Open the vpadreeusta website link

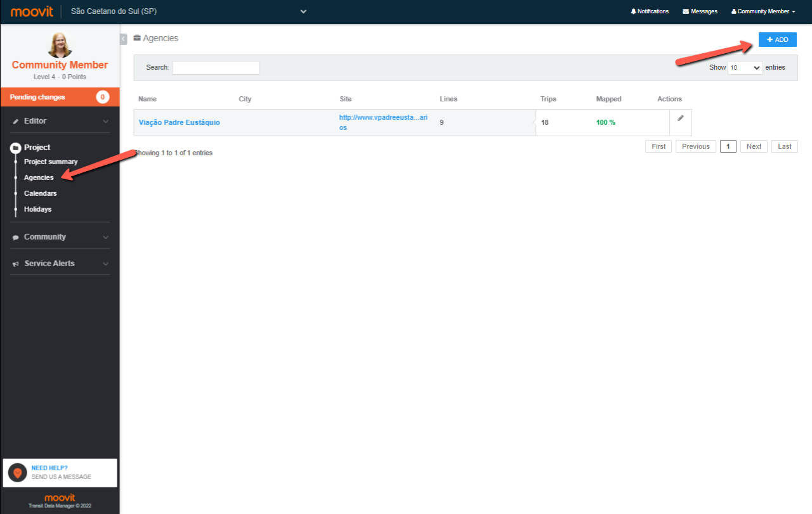click(383, 122)
